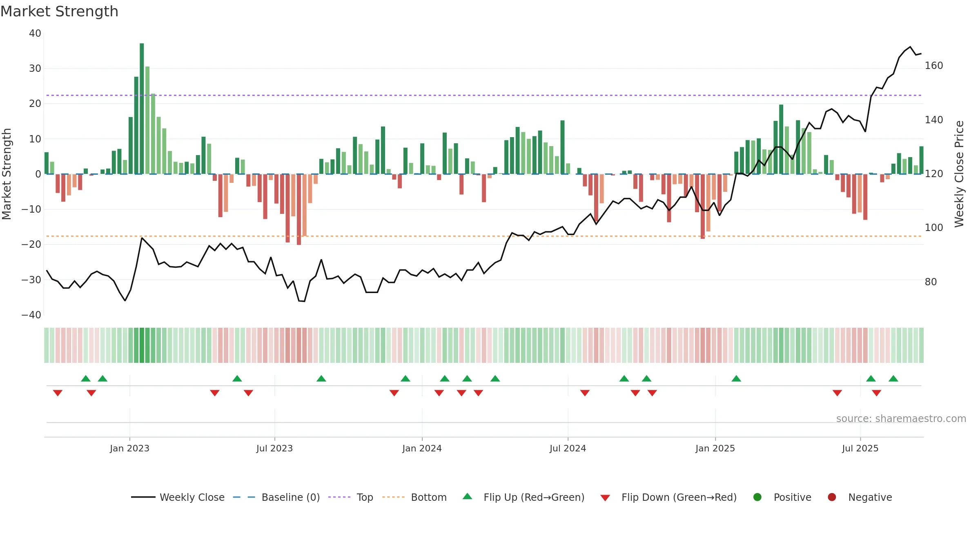The height and width of the screenshot is (551, 980).
Task: Click the 40 strength axis label
Action: (x=35, y=33)
